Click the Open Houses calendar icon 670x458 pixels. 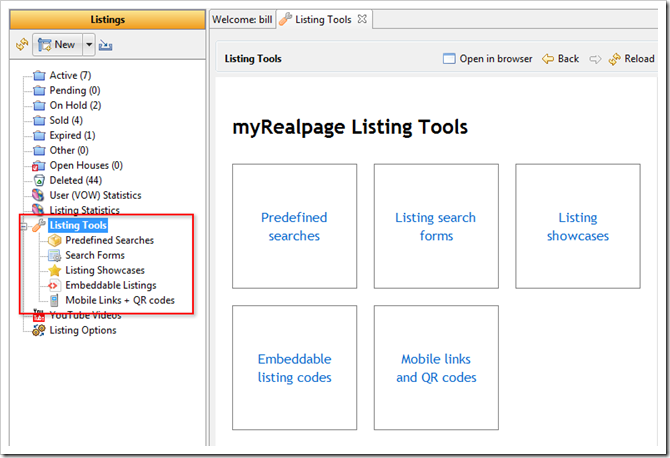pos(39,165)
